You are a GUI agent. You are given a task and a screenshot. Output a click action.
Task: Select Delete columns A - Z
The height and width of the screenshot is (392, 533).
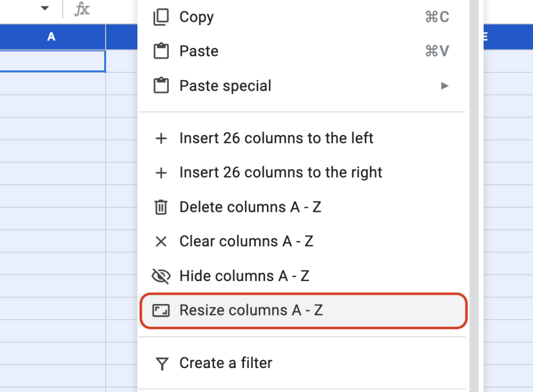pos(250,207)
